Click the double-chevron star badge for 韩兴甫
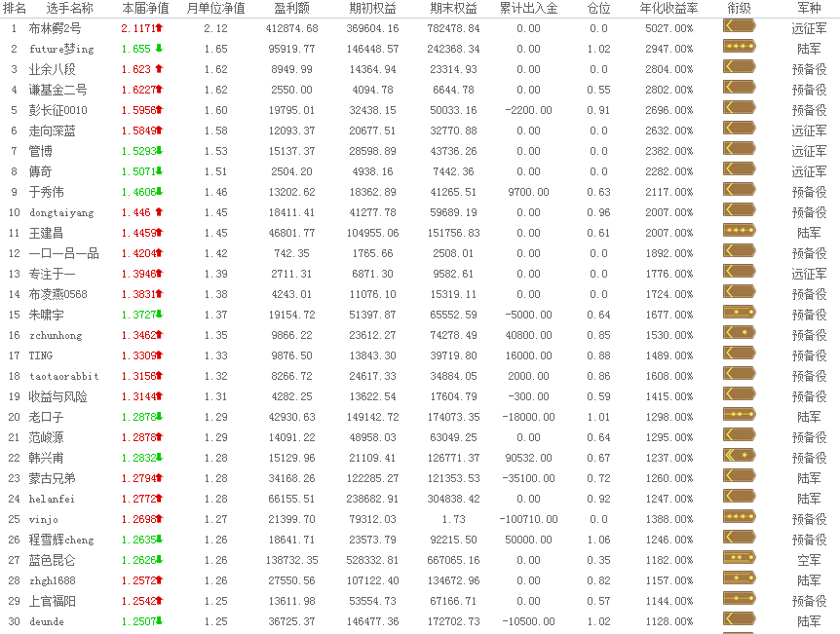 [739, 455]
